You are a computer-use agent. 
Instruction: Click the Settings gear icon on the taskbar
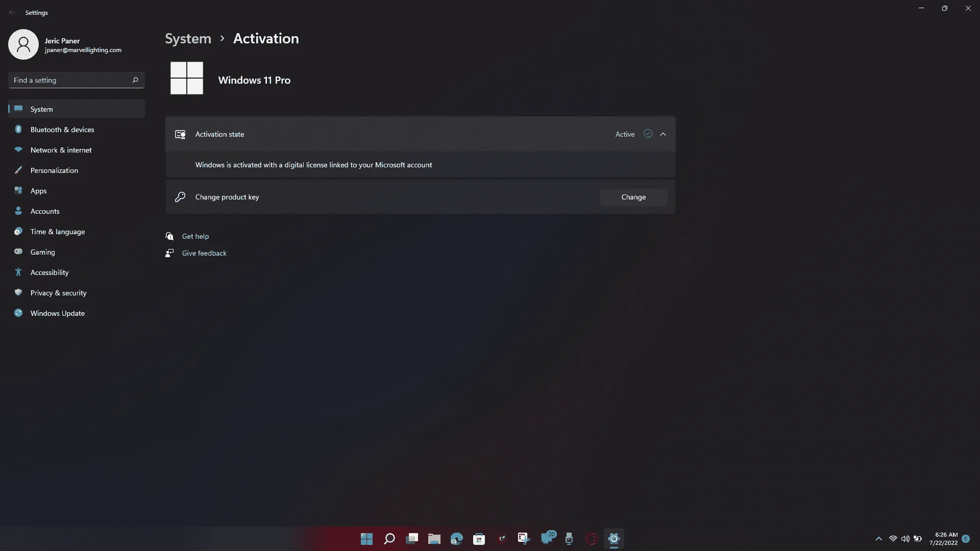tap(614, 539)
